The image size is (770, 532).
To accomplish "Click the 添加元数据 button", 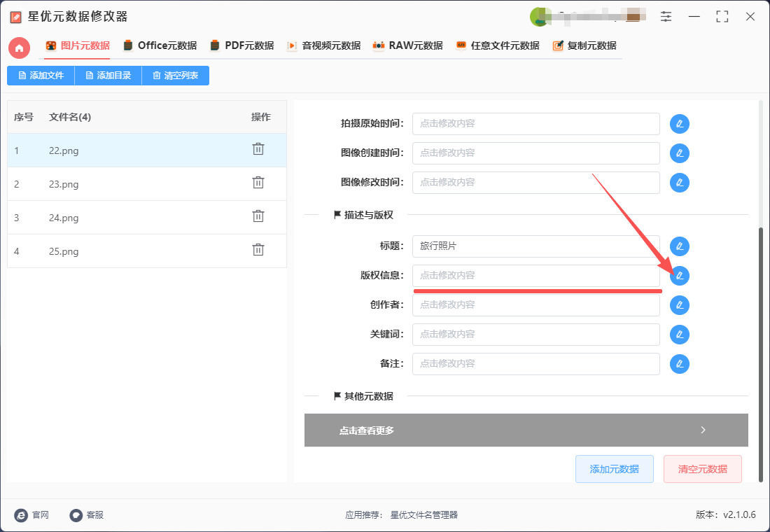I will pyautogui.click(x=615, y=469).
